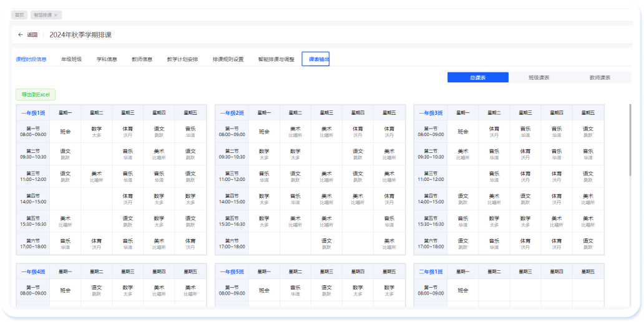Switch to the 教学计划安排 tab
The image size is (644, 322).
tap(182, 59)
